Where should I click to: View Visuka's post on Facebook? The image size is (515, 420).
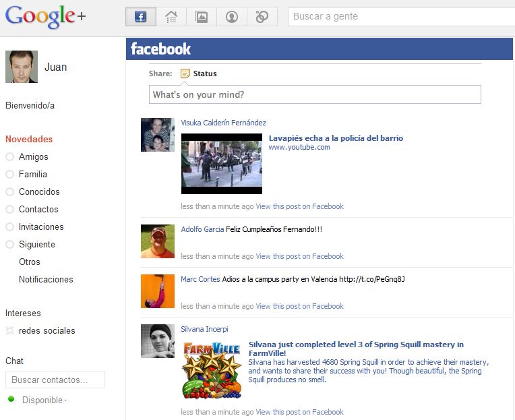(299, 206)
